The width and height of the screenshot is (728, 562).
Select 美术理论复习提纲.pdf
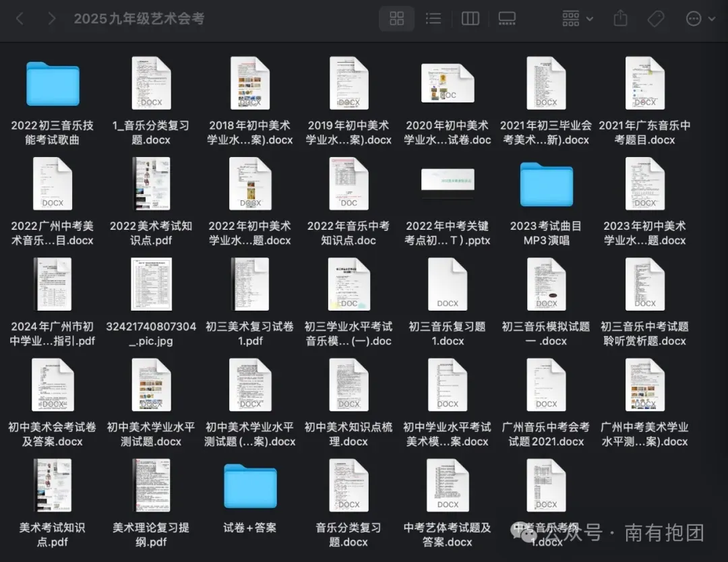coord(151,485)
